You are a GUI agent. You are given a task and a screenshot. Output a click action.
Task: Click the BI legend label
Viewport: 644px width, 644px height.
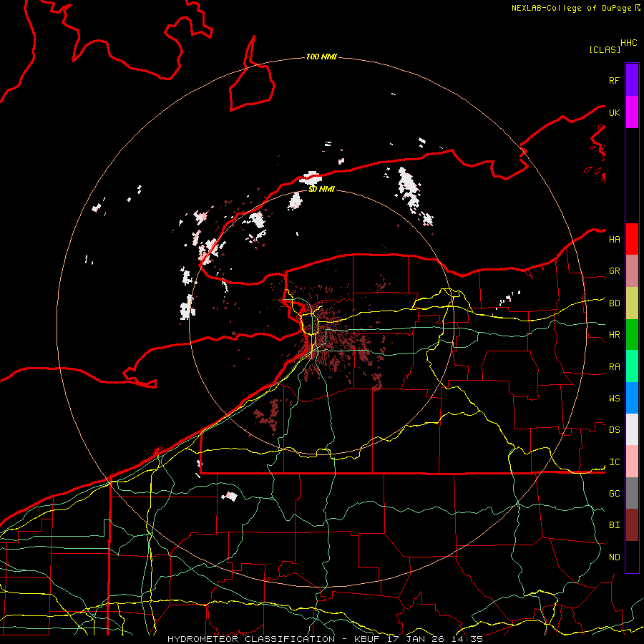tap(614, 525)
